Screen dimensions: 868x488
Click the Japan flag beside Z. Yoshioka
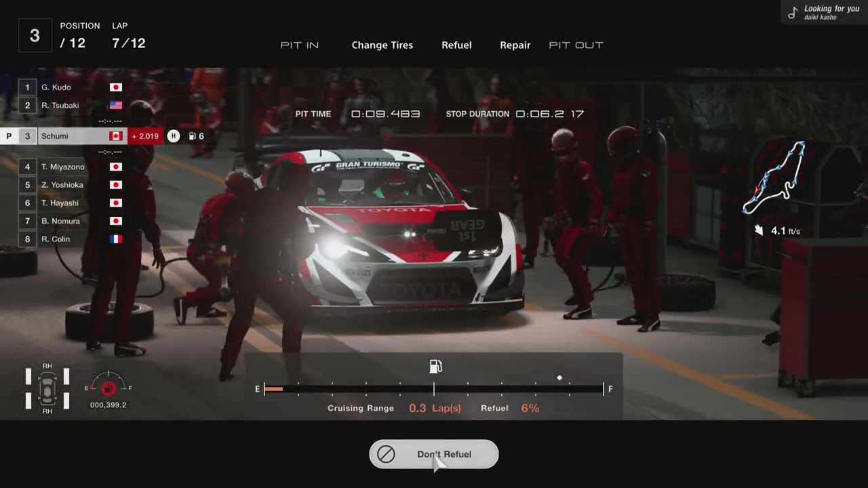(116, 185)
